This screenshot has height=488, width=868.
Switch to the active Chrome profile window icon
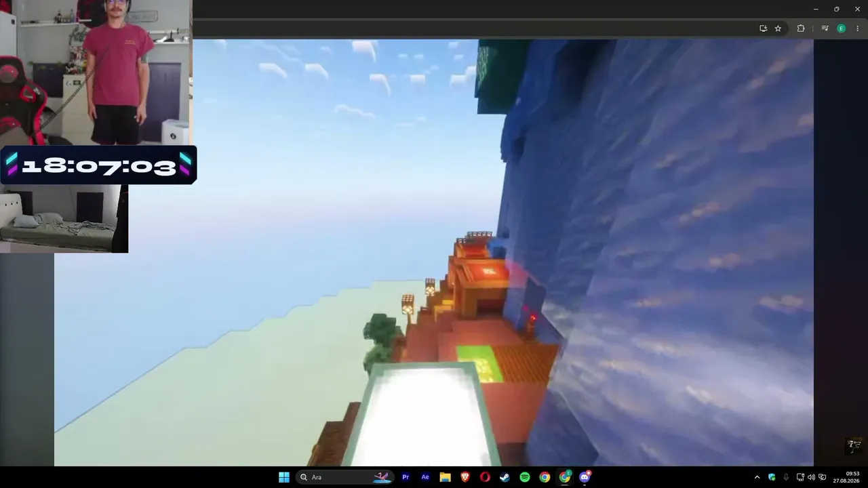coord(565,477)
